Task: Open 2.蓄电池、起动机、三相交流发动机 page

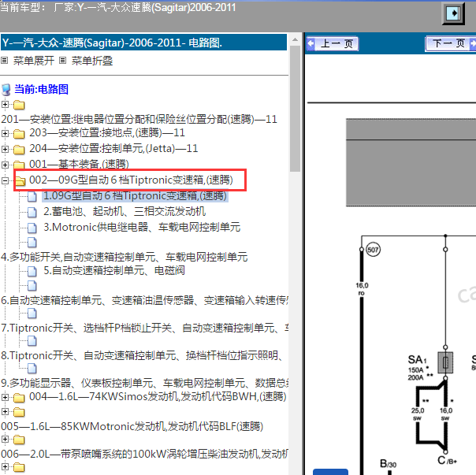Action: 125,212
